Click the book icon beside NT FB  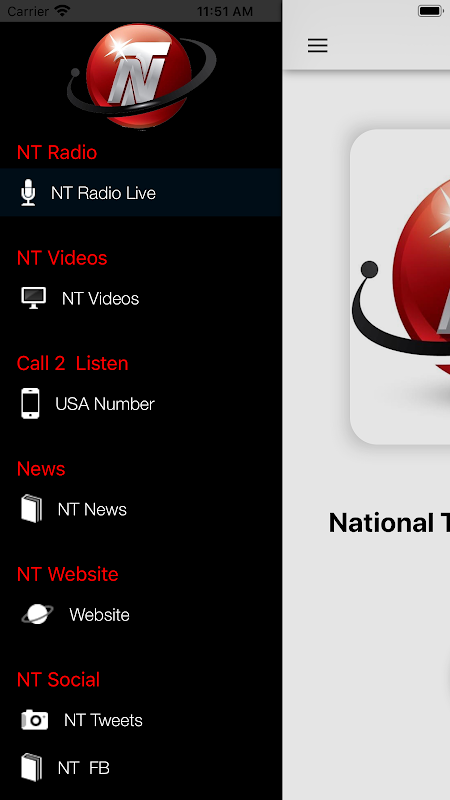coord(32,768)
